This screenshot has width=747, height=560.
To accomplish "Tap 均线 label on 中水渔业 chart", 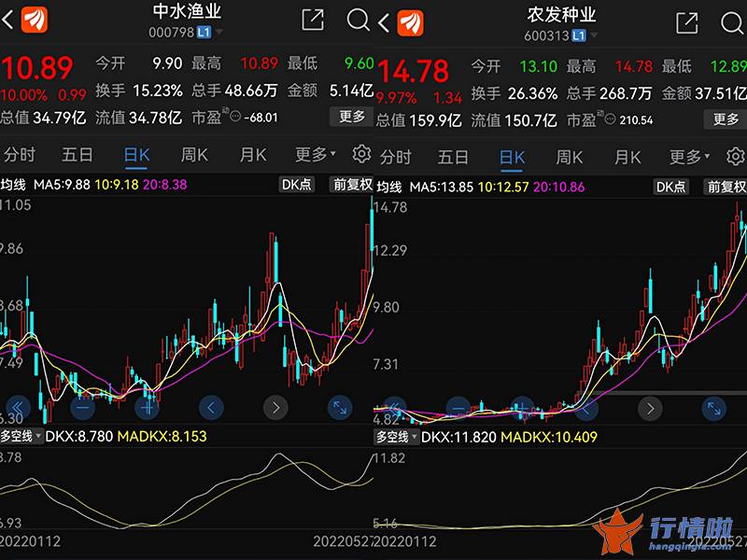I will (13, 184).
